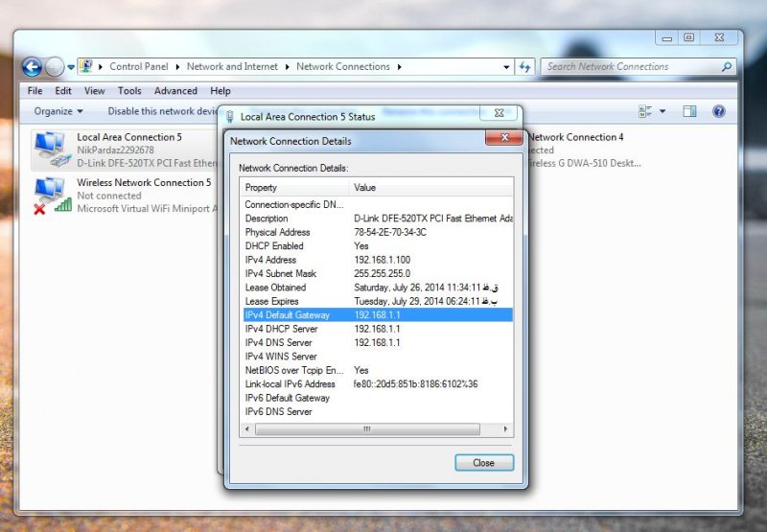This screenshot has width=767, height=532.
Task: Select the IPv4 Subnet Mask row
Action: (x=378, y=273)
